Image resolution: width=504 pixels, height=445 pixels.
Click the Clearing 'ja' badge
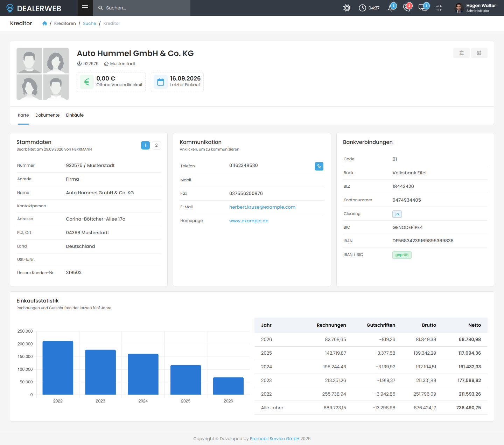tap(397, 214)
